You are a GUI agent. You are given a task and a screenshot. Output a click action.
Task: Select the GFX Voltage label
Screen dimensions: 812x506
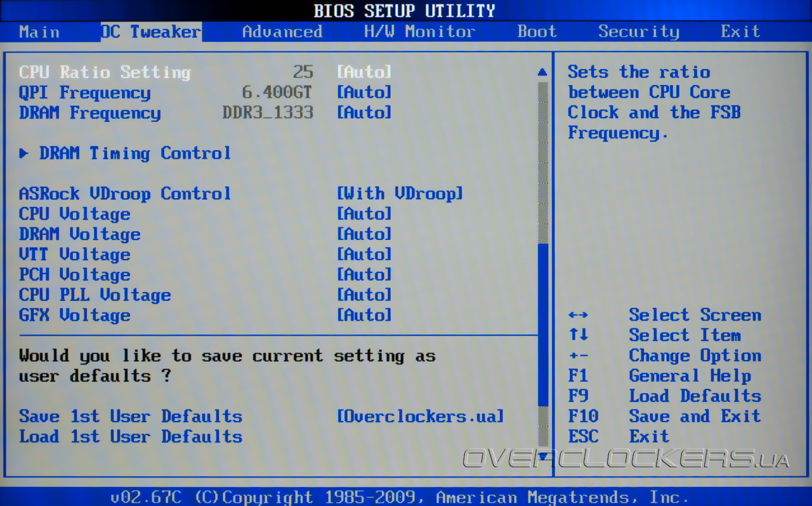tap(75, 316)
